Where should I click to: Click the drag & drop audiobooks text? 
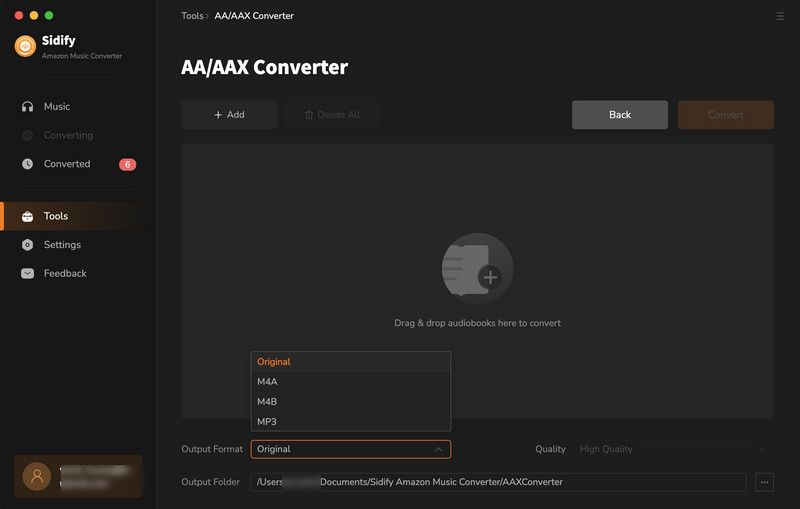tap(478, 323)
